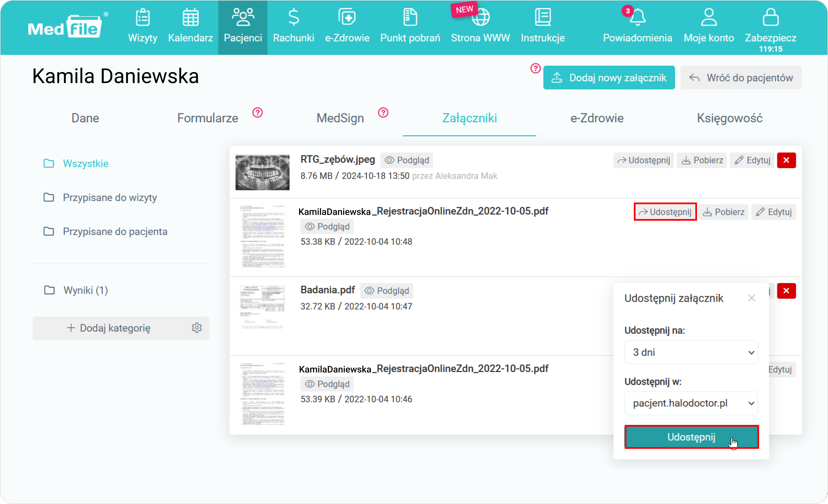The width and height of the screenshot is (828, 504).
Task: Switch to the Dane tab for Kamila Daniewska
Action: point(86,117)
